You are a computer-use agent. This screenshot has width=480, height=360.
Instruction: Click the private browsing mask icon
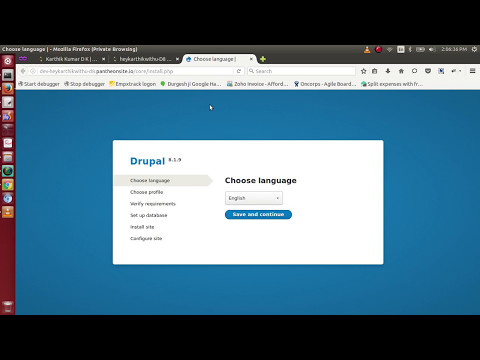[x=23, y=59]
